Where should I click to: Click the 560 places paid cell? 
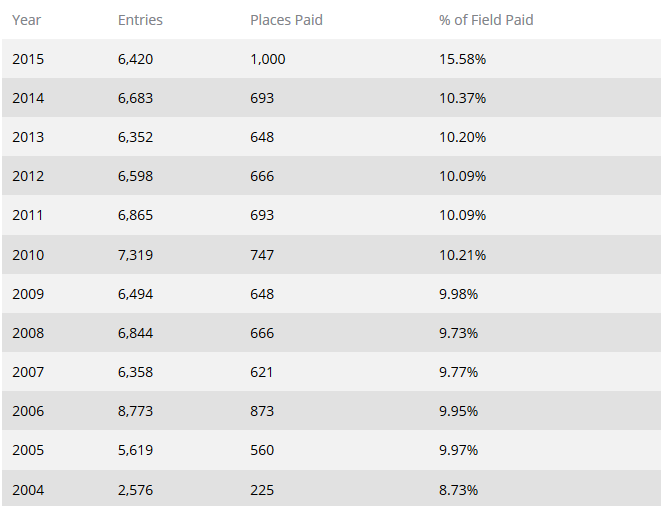tap(262, 450)
